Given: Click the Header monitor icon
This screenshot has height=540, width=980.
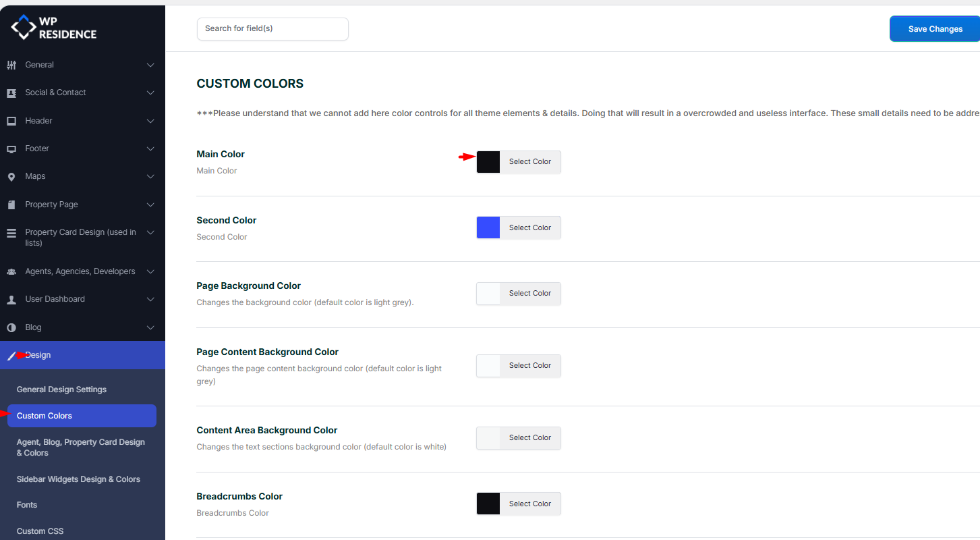Looking at the screenshot, I should coord(11,121).
